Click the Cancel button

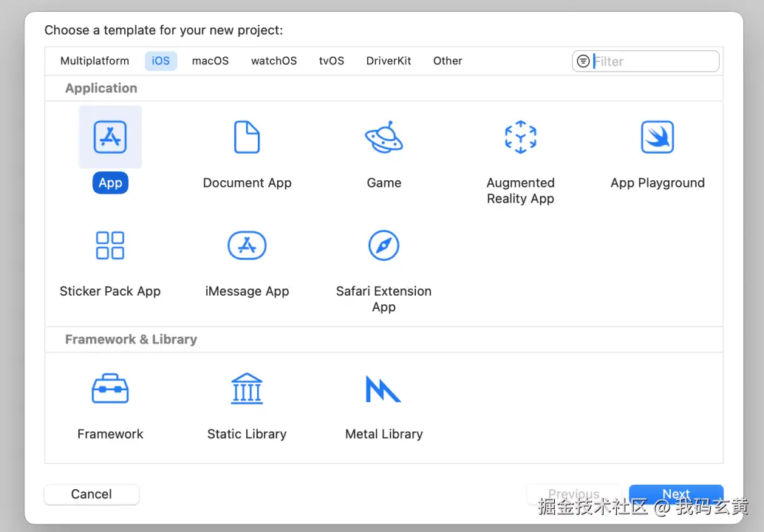92,494
